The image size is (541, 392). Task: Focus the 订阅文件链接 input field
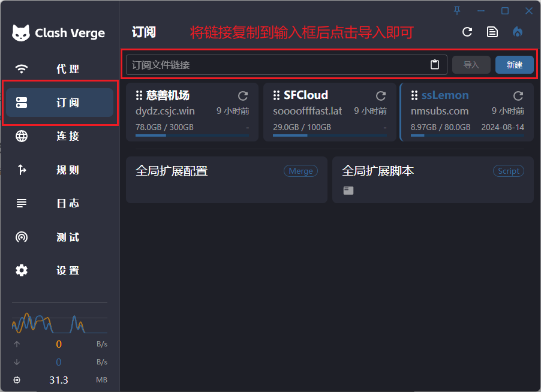[x=276, y=65]
